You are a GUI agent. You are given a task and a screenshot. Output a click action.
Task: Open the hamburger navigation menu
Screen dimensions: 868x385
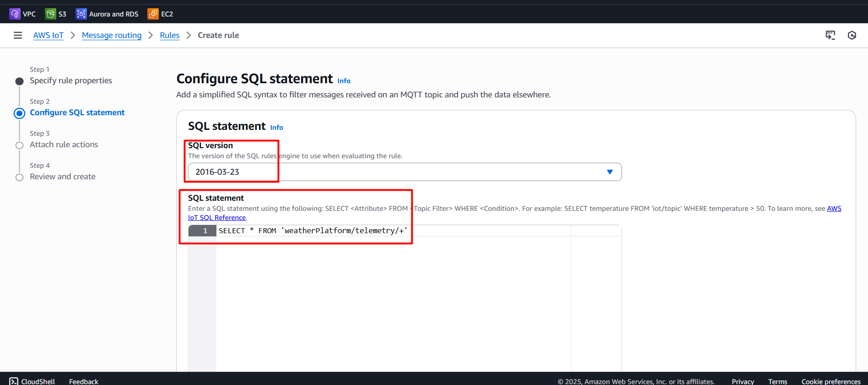pos(18,35)
